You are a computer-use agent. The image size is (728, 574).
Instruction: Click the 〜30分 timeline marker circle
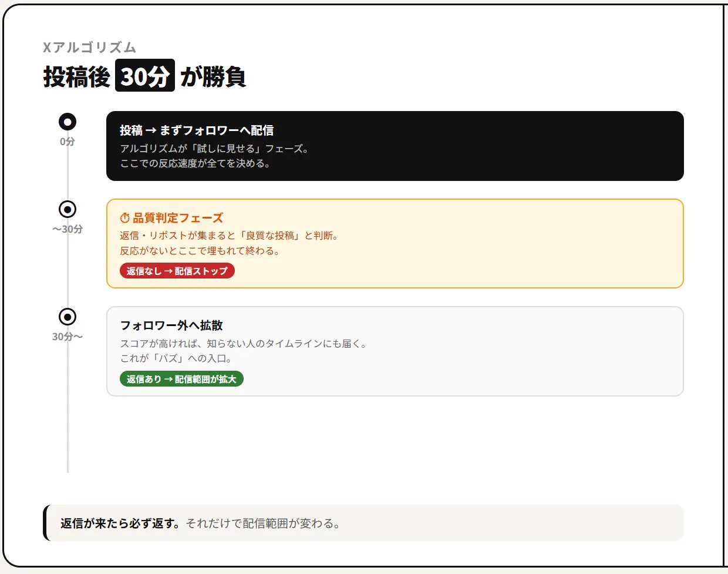tap(68, 209)
